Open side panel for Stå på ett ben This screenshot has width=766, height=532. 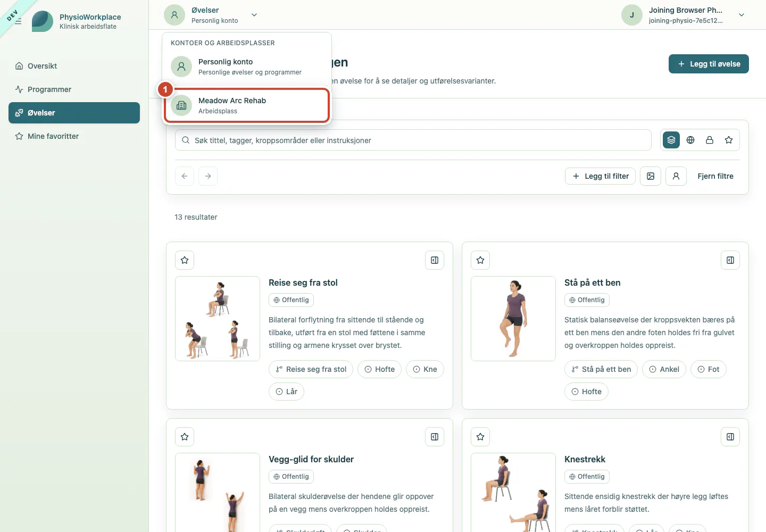click(x=730, y=260)
